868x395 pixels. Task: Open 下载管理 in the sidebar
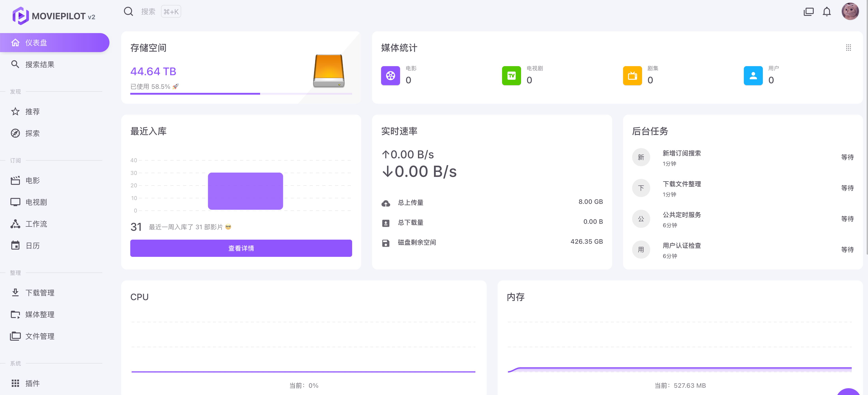pos(40,293)
